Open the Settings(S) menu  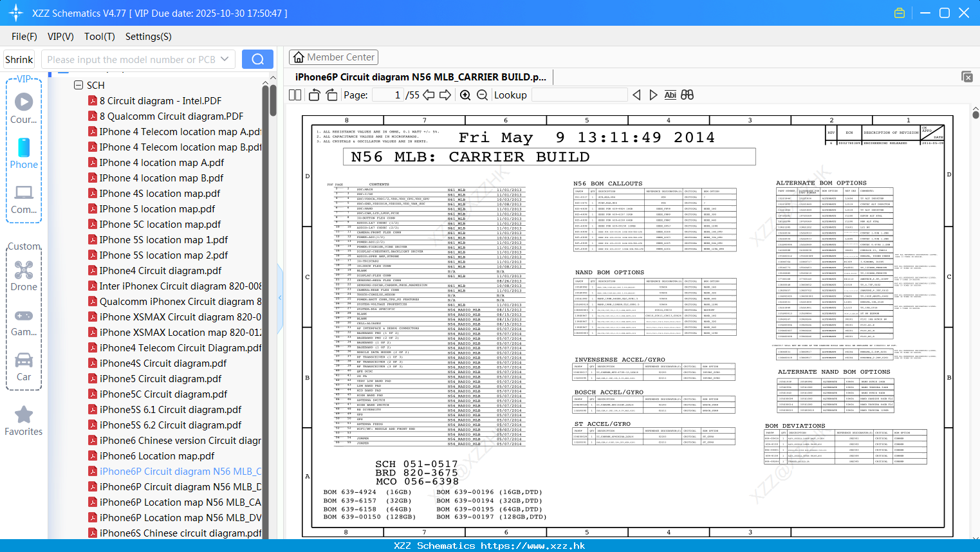coord(148,37)
